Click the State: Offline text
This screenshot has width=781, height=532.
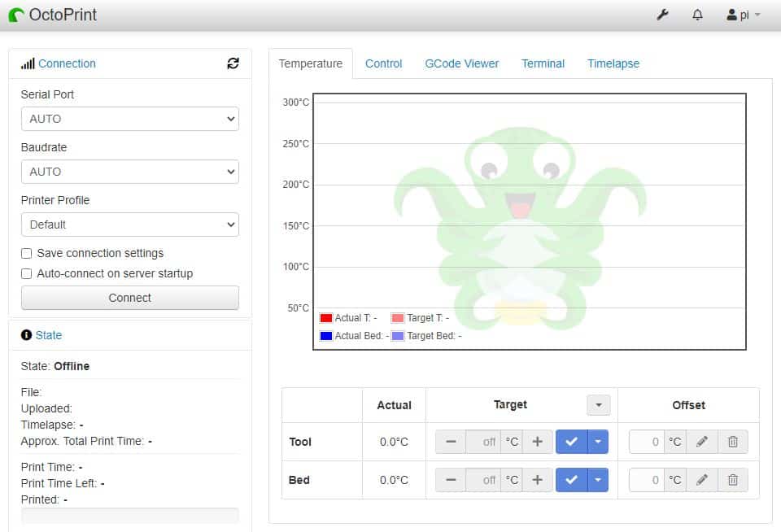point(55,366)
